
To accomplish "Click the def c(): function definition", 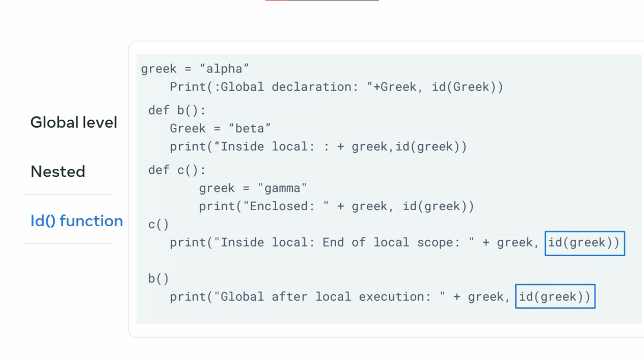I will pyautogui.click(x=177, y=170).
